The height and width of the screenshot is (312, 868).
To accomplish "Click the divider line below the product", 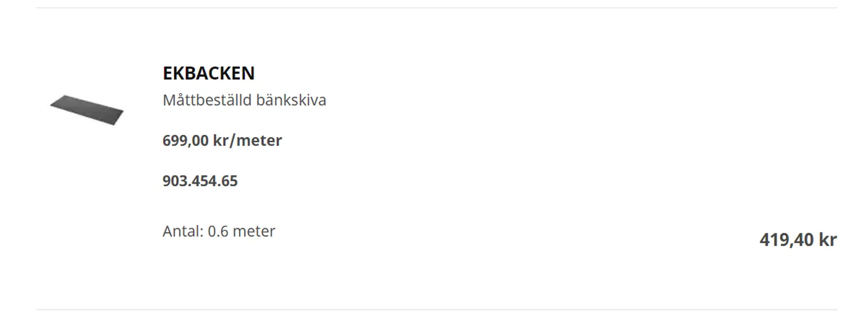I will point(437,310).
